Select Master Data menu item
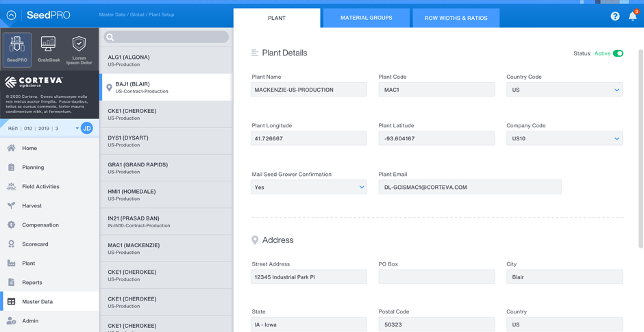Screen dimensions: 644x332 tap(49, 302)
